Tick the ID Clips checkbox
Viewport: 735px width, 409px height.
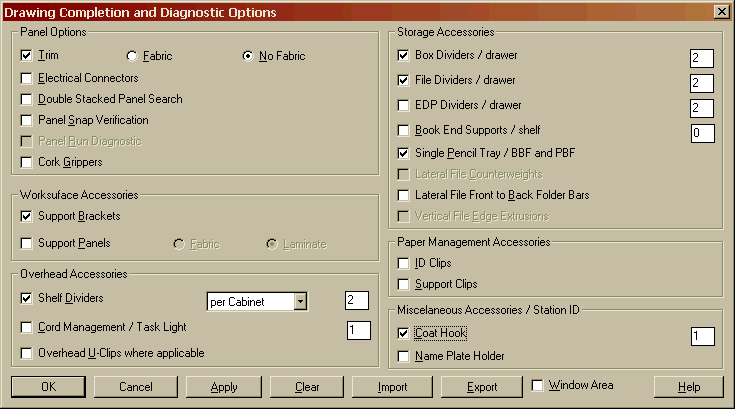pos(403,263)
